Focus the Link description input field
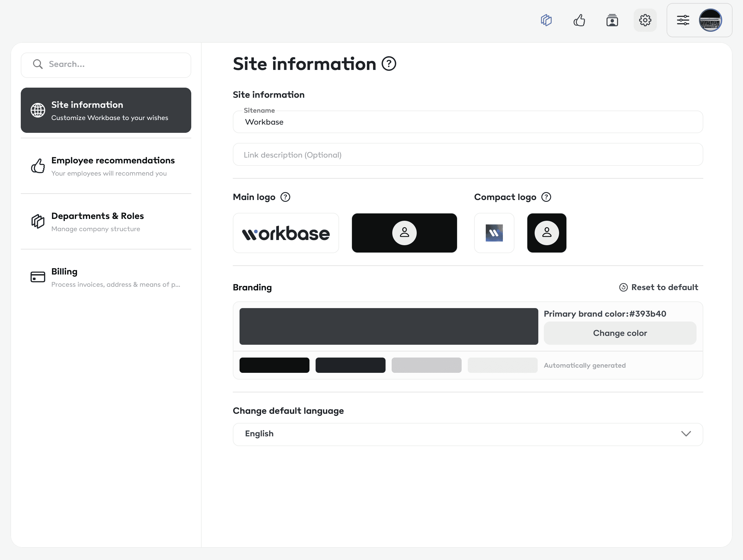The image size is (743, 560). pos(467,155)
